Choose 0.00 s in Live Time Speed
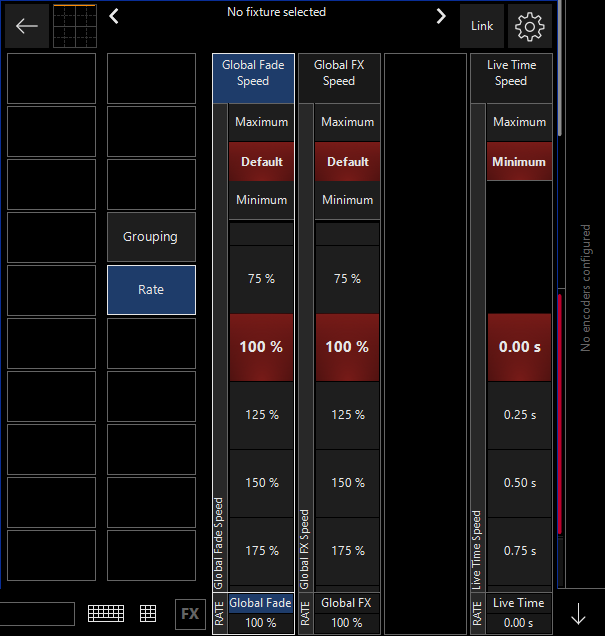 point(519,347)
